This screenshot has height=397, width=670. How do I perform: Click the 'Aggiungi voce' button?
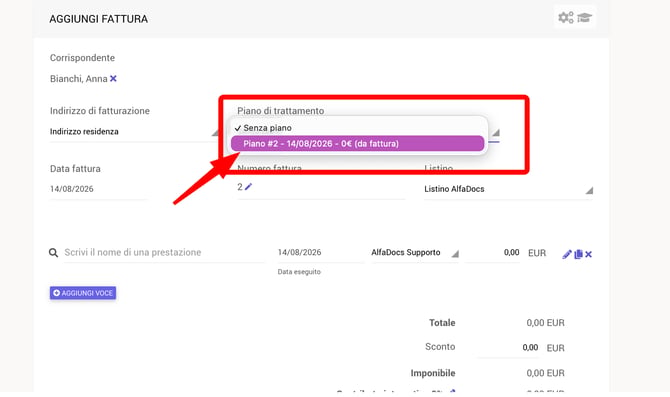(x=83, y=293)
